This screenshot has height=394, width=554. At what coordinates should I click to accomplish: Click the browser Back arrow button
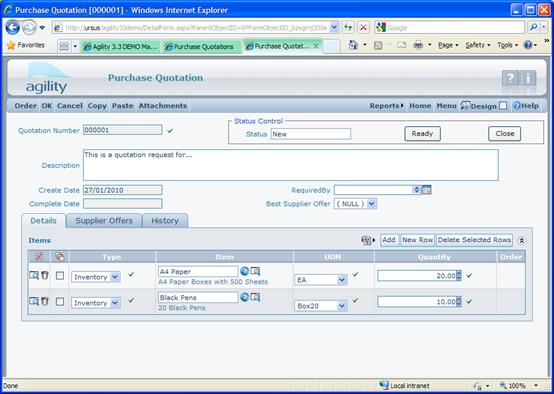(13, 28)
